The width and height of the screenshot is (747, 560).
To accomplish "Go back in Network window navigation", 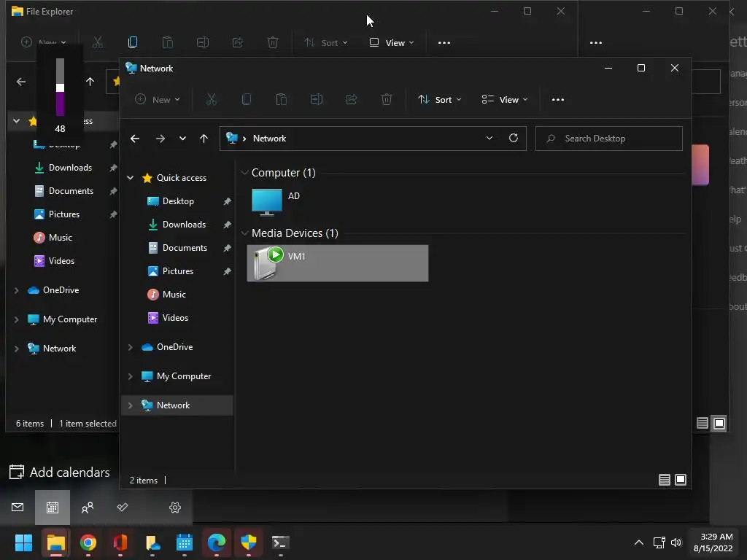I will (135, 139).
